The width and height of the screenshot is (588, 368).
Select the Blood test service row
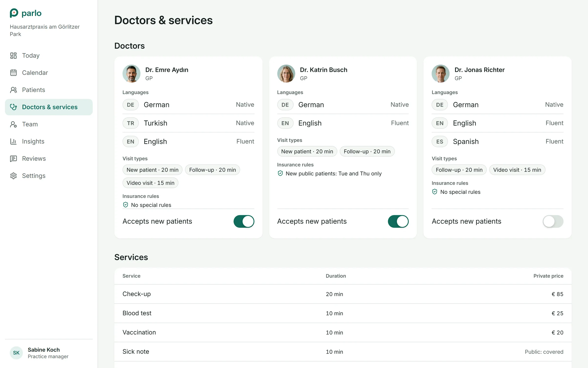click(x=343, y=313)
